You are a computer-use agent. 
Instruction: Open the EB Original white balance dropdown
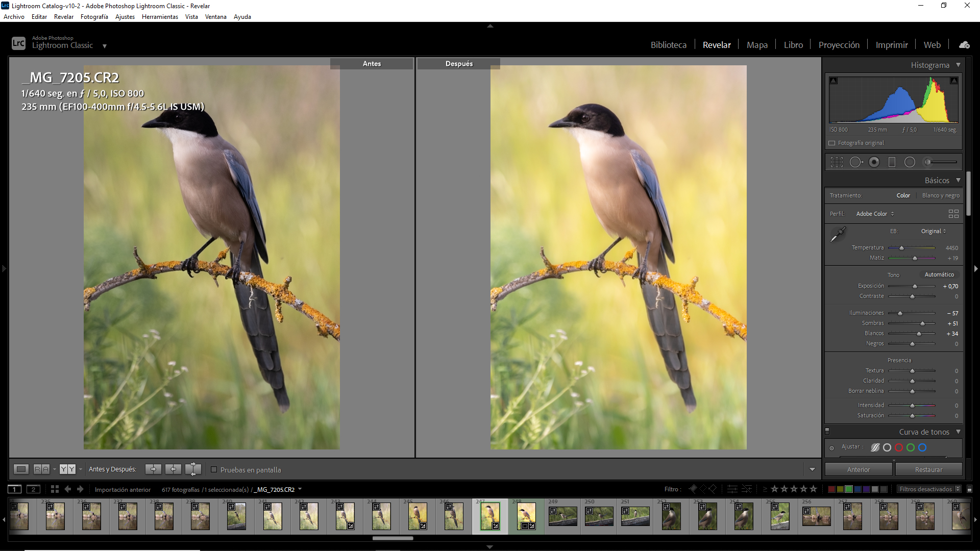tap(933, 231)
